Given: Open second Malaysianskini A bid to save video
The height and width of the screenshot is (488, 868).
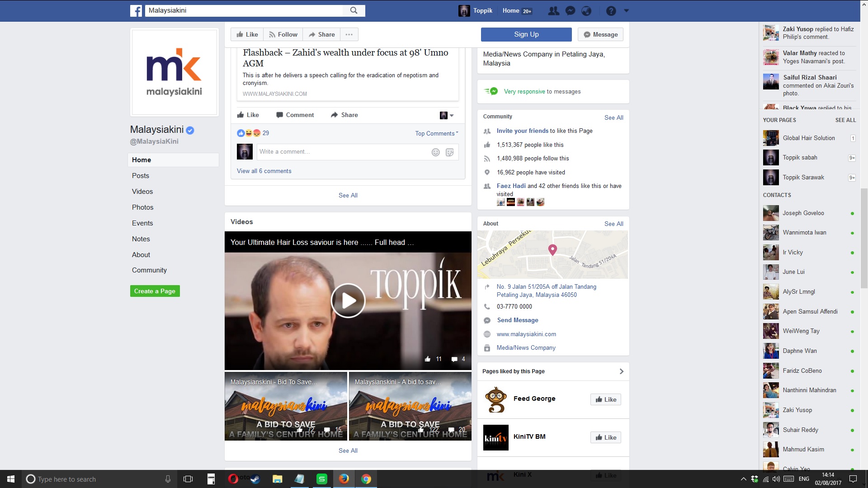Looking at the screenshot, I should click(x=410, y=406).
